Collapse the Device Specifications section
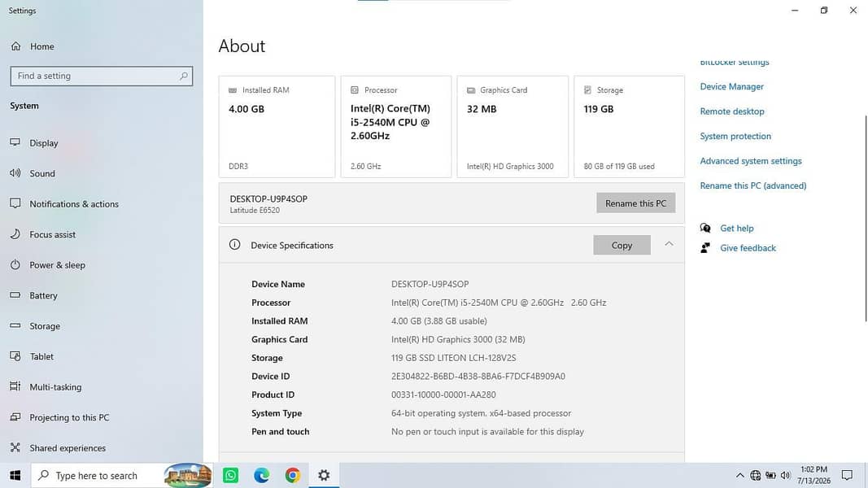The image size is (868, 488). [x=670, y=244]
